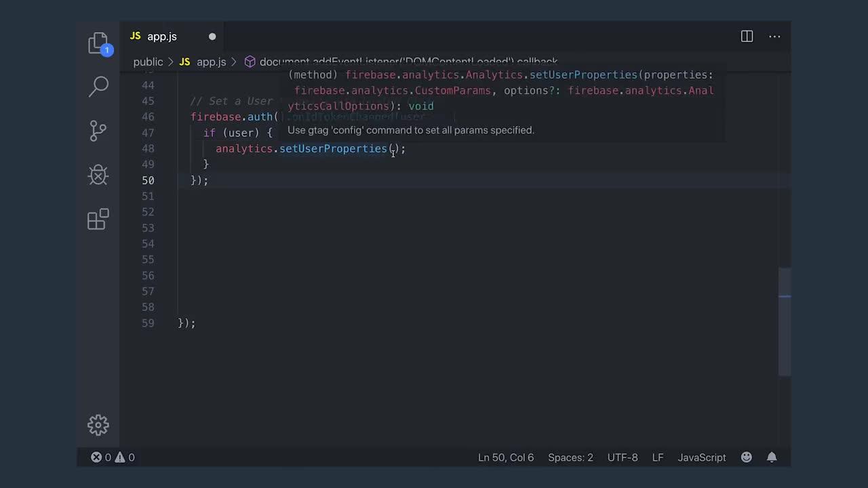Open the Run and Debug view icon
The height and width of the screenshot is (488, 868).
pos(98,175)
